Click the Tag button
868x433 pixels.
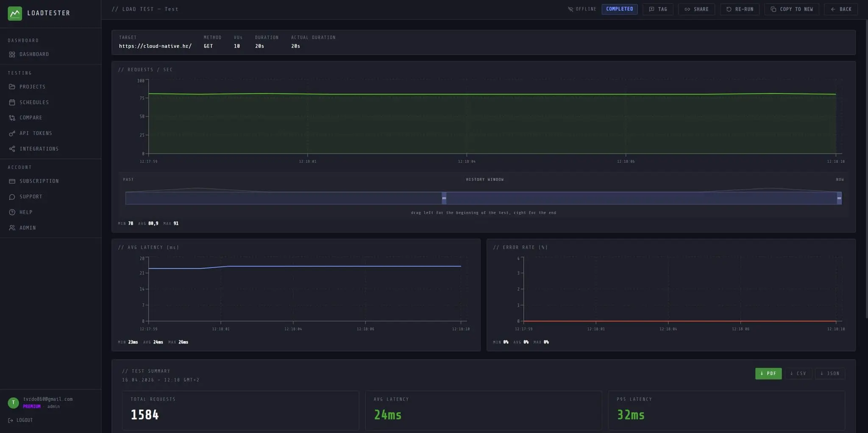[x=658, y=9]
